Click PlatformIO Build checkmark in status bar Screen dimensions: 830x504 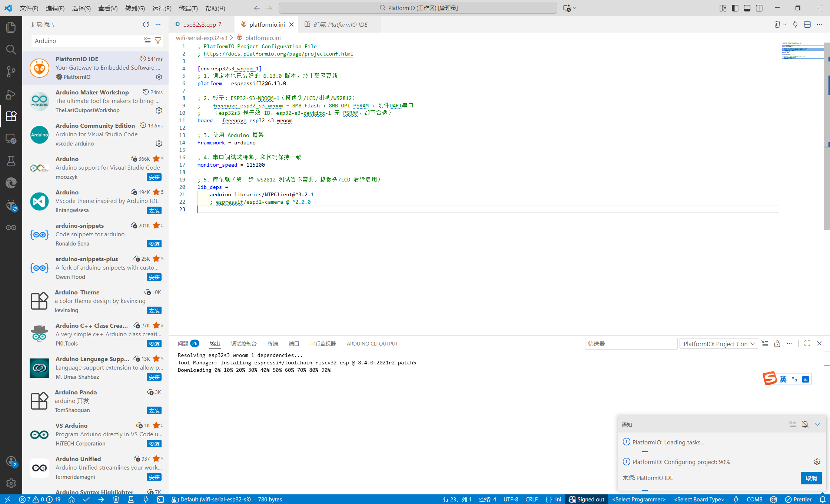(86, 500)
